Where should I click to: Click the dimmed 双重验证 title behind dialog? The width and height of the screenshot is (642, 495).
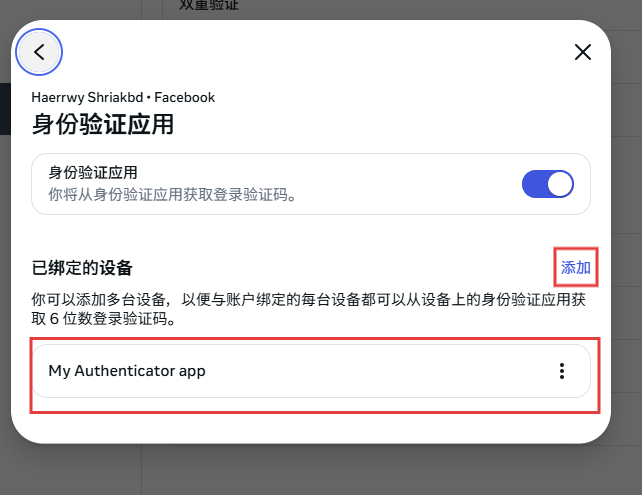[x=209, y=5]
